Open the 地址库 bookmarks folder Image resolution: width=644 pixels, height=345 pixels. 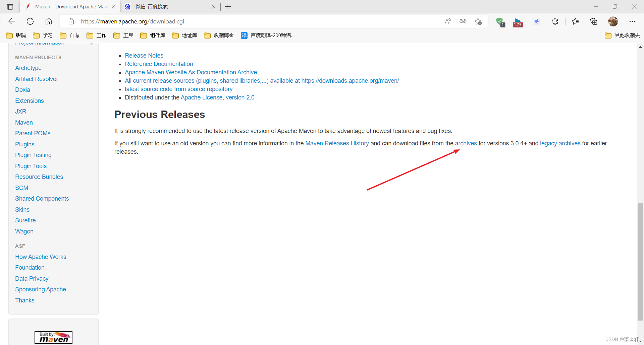185,36
